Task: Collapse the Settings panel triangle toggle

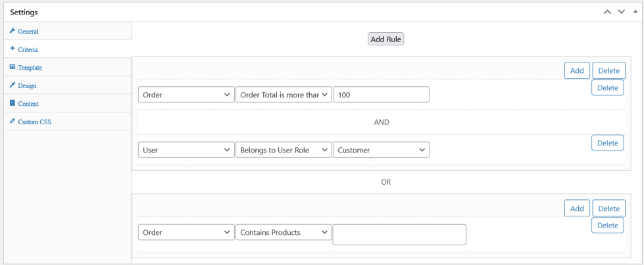Action: pyautogui.click(x=635, y=12)
